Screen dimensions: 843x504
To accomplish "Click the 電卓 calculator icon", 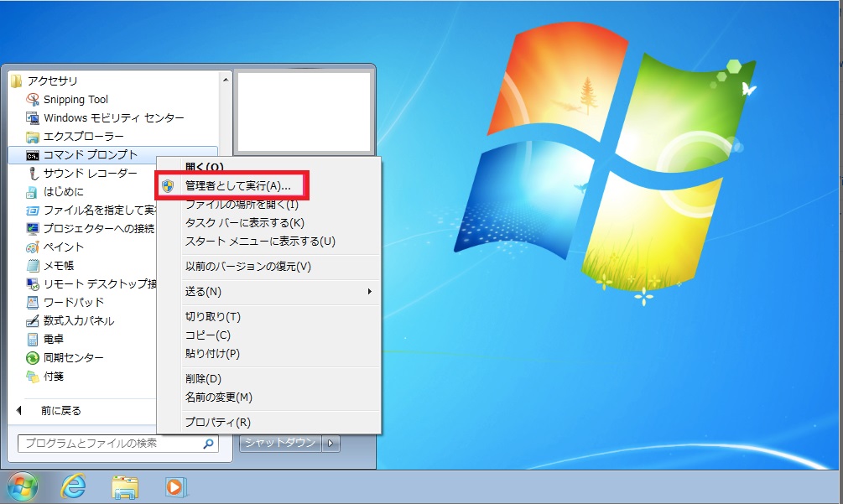I will tap(33, 339).
